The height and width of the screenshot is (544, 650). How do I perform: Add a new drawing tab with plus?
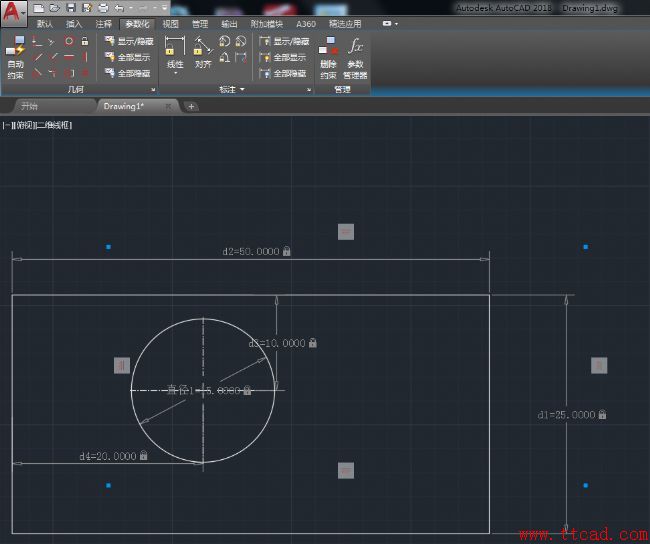click(x=191, y=107)
